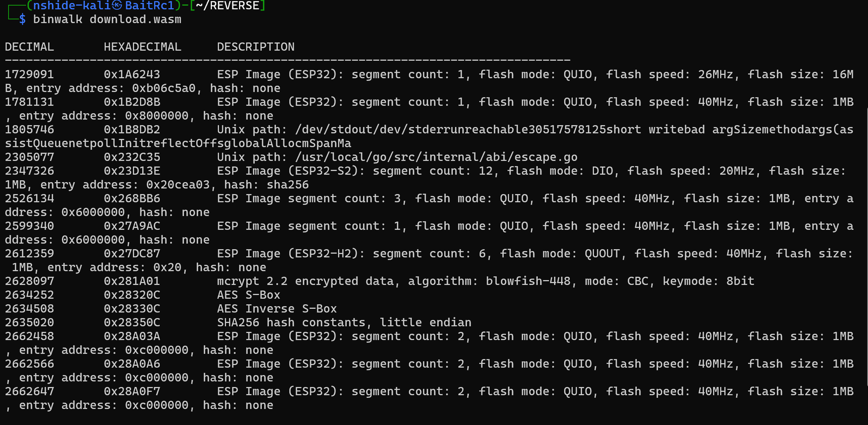This screenshot has width=868, height=425.
Task: Click the DECIMAL column header
Action: (x=29, y=47)
